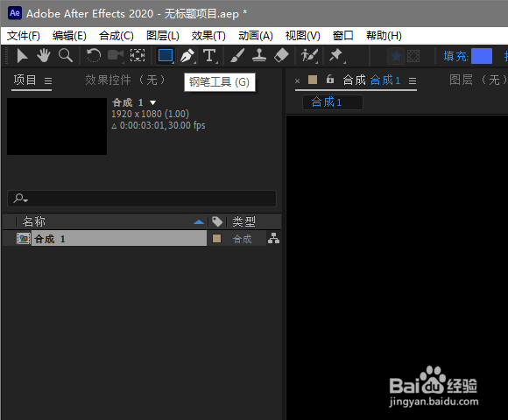Open the 填充 fill options link
Screen dimensions: 508x420
[x=455, y=57]
